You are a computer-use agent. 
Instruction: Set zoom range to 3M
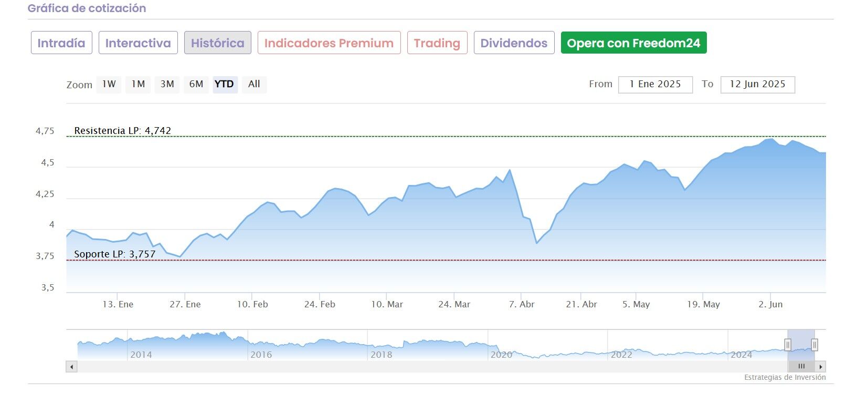click(167, 84)
